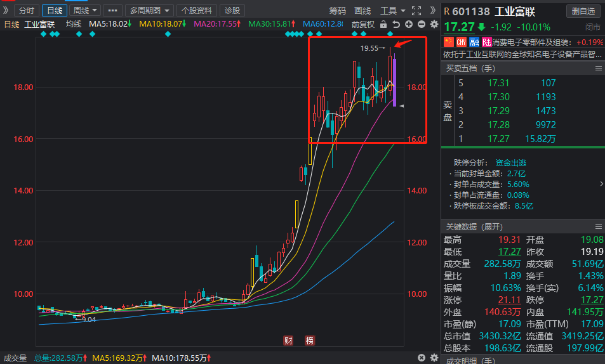
Task: Zoom in chart with plus icon
Action: pyautogui.click(x=408, y=24)
